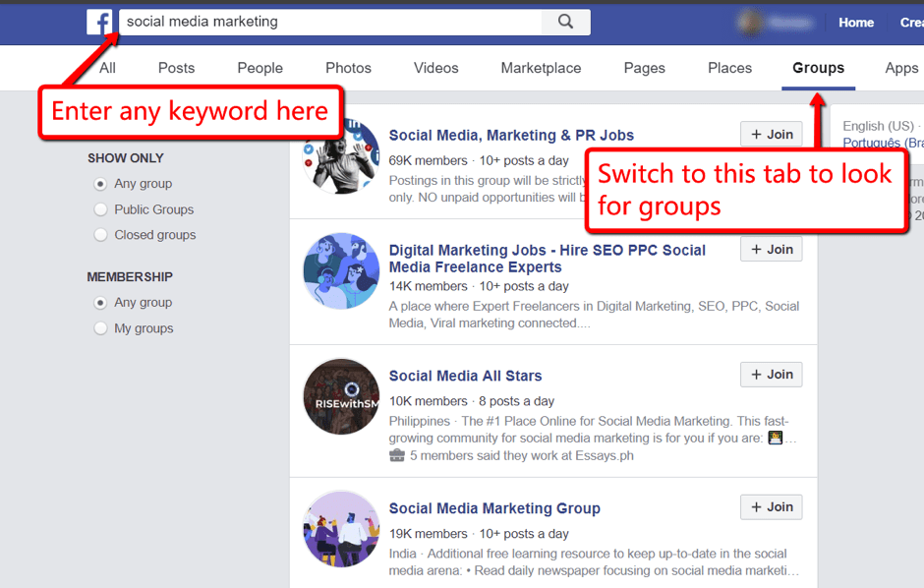
Task: Select Any group under Membership
Action: point(101,303)
